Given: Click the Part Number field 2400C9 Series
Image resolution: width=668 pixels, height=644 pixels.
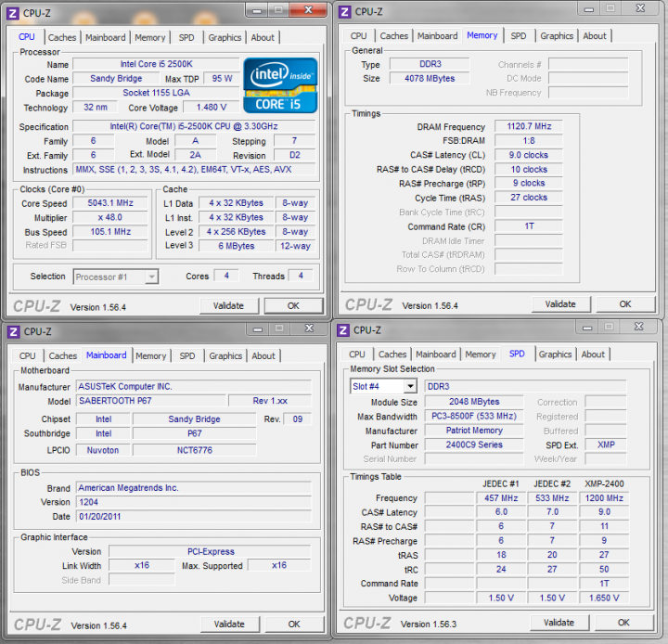Looking at the screenshot, I should tap(474, 444).
